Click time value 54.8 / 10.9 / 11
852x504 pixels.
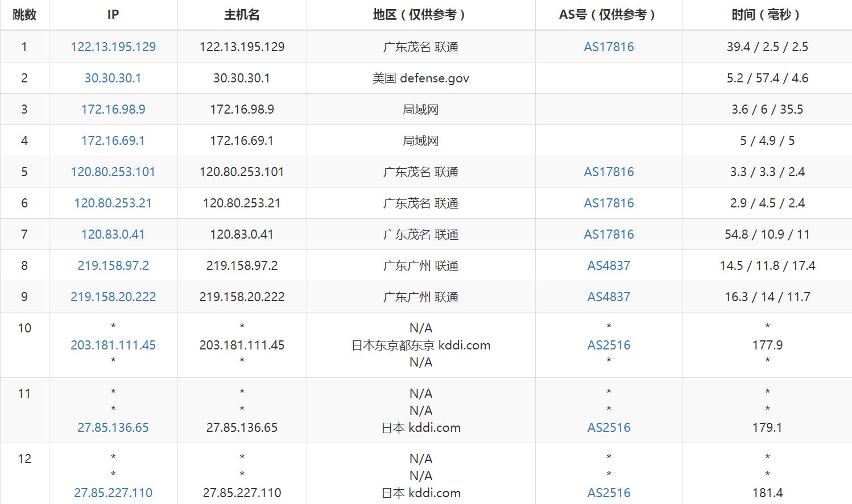(x=767, y=234)
